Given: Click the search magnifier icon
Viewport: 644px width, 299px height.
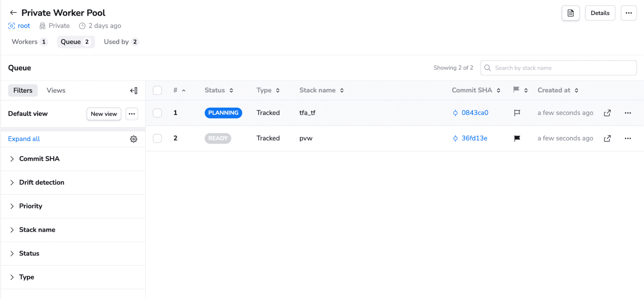Looking at the screenshot, I should point(487,68).
